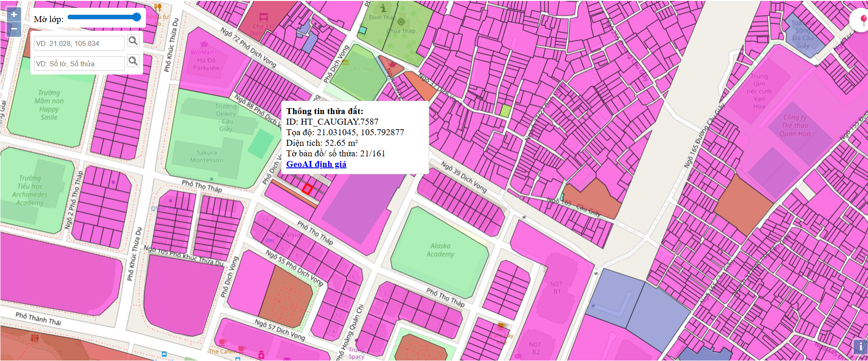
Task: Click the Mờ lớp opacity slider handle
Action: click(x=137, y=17)
